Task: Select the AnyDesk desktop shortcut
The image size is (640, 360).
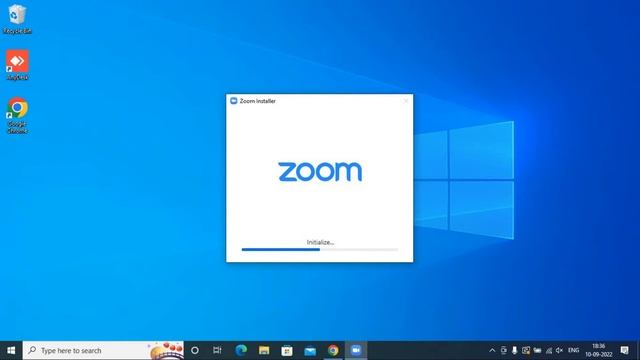Action: pos(17,65)
